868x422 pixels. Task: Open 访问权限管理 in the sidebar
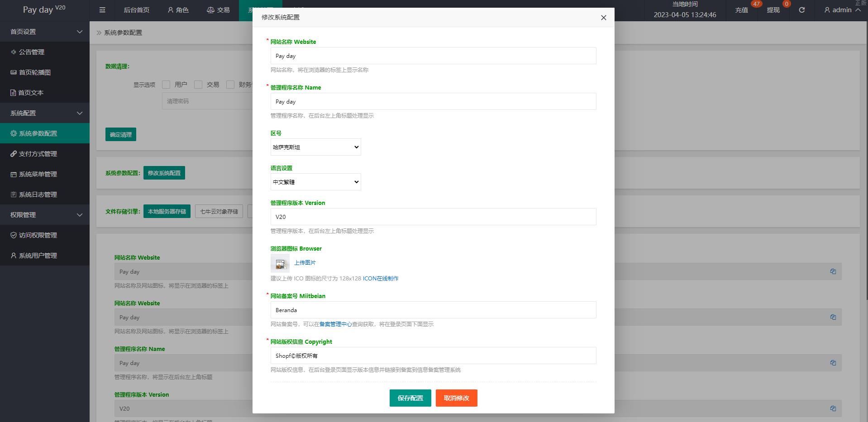pos(45,235)
